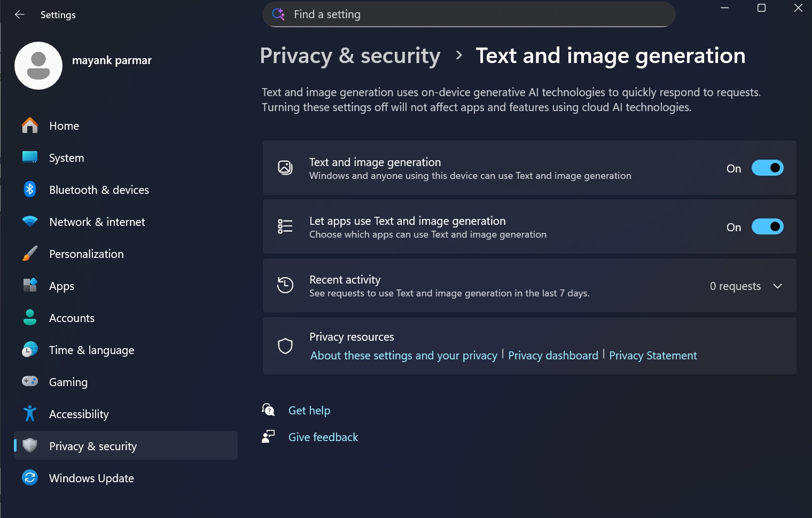Click the Home house icon
This screenshot has width=812, height=518.
(30, 125)
